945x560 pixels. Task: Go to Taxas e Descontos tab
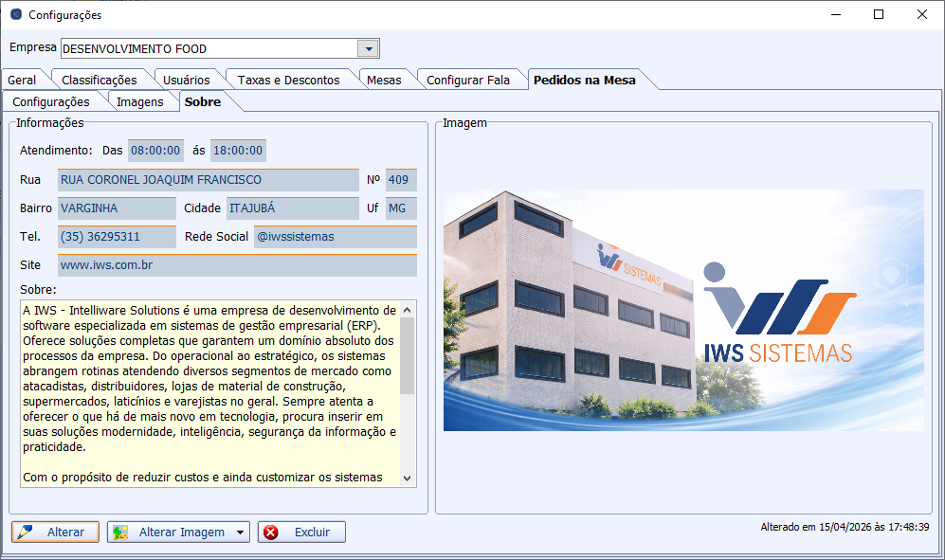(288, 80)
